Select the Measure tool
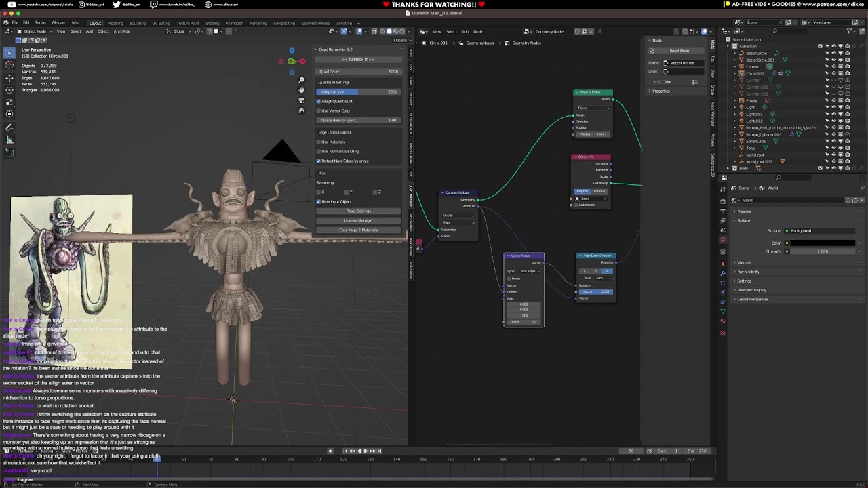 click(9, 140)
